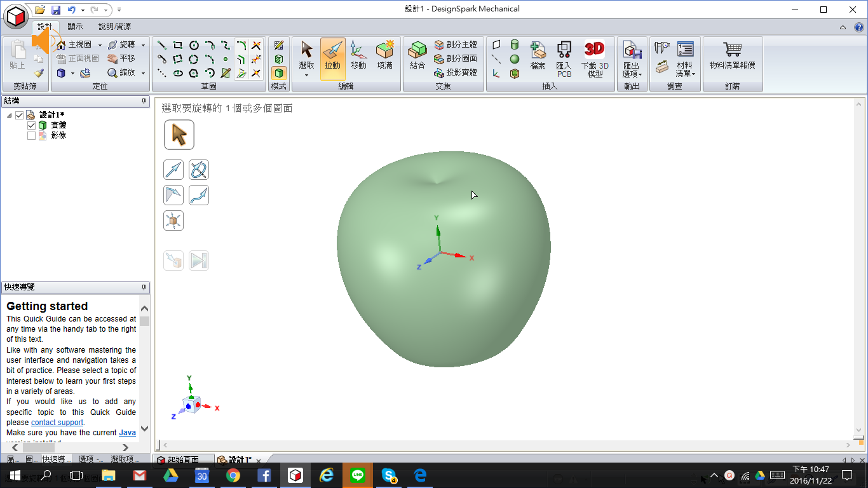868x488 pixels.
Task: Open the undo history dropdown
Action: pos(83,10)
